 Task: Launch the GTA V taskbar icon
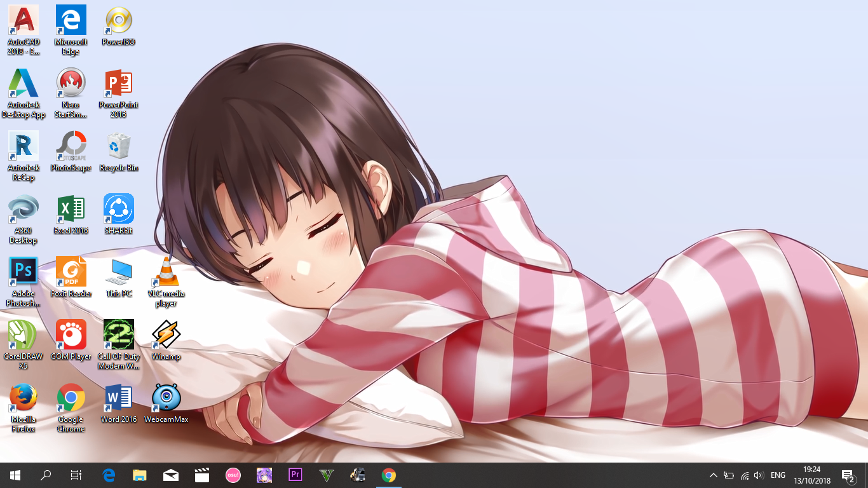pyautogui.click(x=327, y=475)
